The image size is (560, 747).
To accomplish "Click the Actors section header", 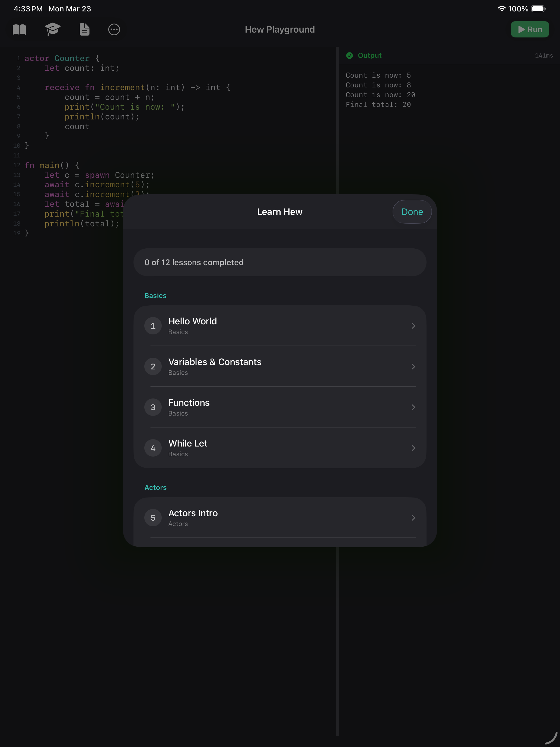I will click(155, 487).
